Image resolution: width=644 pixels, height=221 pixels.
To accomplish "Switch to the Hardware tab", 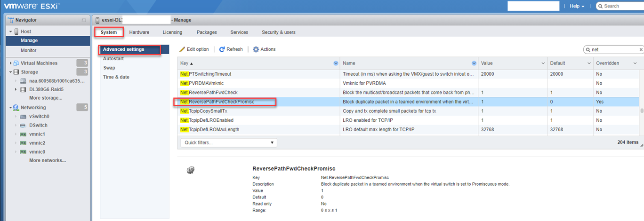I will (139, 32).
